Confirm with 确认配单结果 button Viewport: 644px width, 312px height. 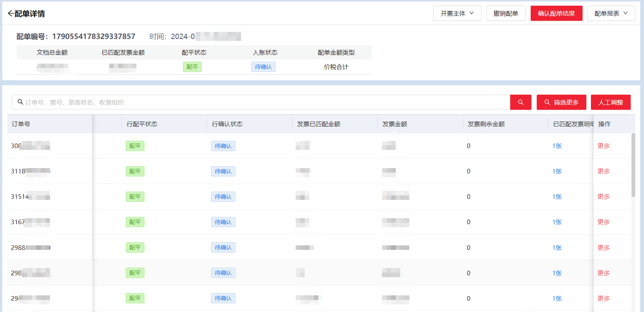pyautogui.click(x=556, y=13)
